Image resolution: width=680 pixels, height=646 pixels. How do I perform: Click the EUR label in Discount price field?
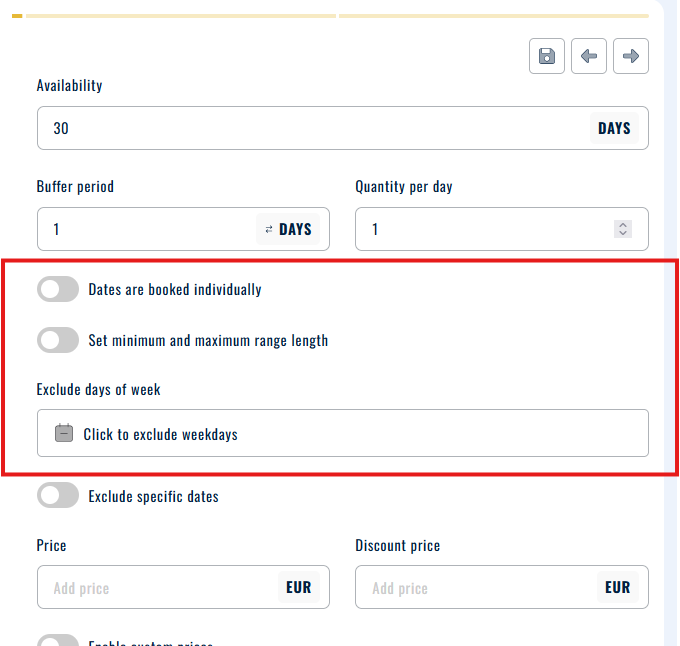click(x=617, y=588)
